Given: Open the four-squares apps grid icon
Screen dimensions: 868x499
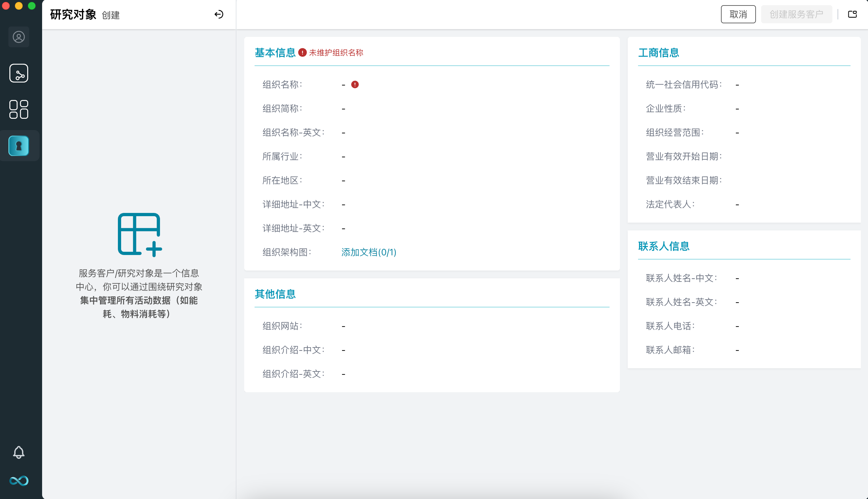Looking at the screenshot, I should click(18, 109).
